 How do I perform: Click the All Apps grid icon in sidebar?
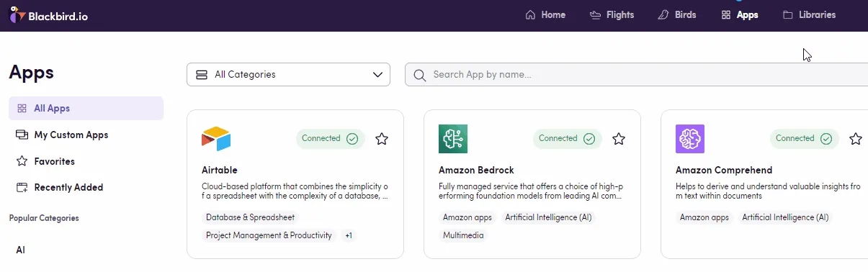point(22,108)
